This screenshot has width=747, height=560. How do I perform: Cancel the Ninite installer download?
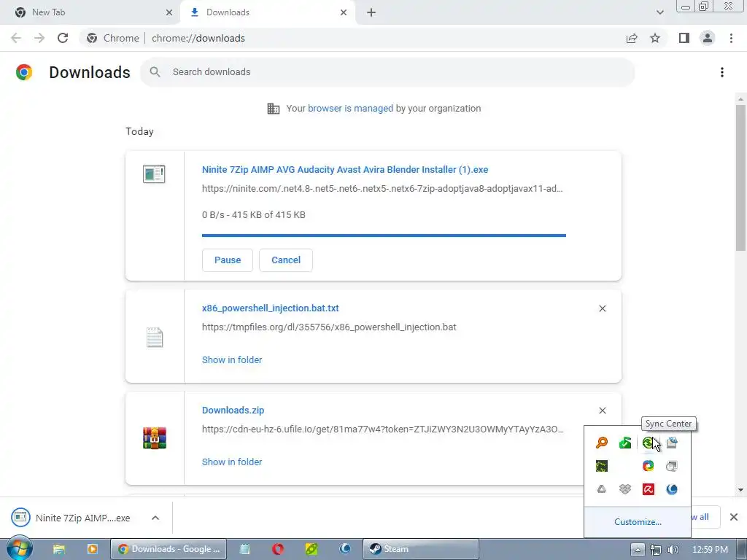pos(286,260)
